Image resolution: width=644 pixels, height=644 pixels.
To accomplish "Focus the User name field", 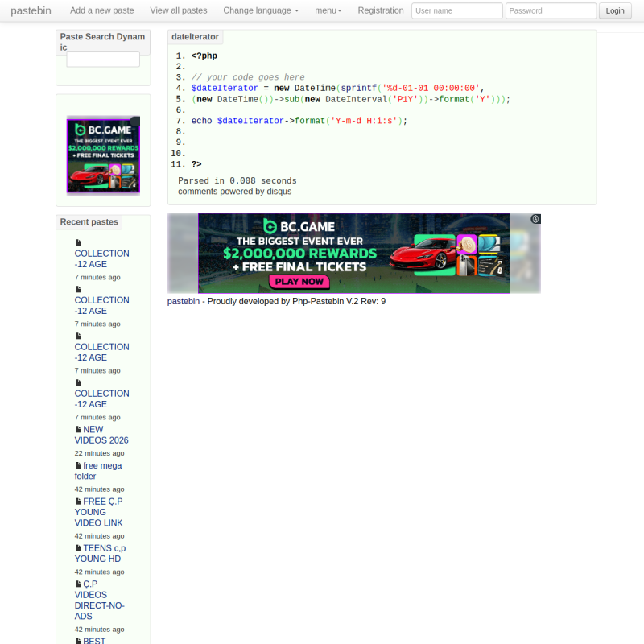I will point(456,10).
